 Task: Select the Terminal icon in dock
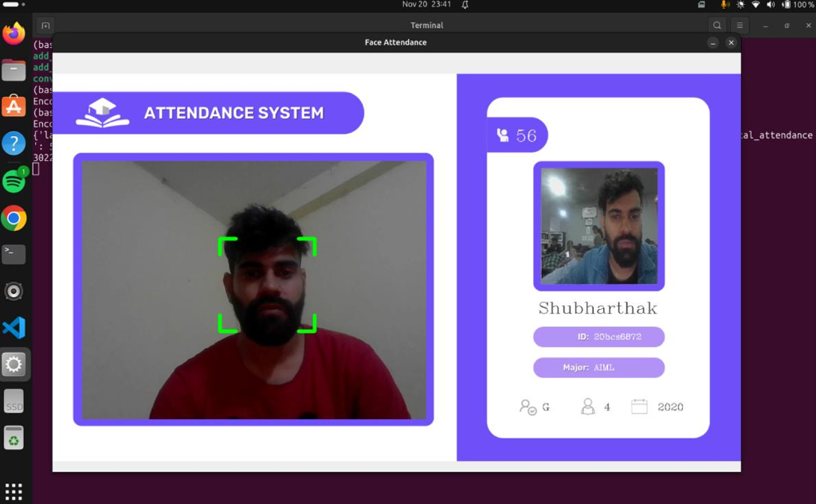[x=14, y=254]
